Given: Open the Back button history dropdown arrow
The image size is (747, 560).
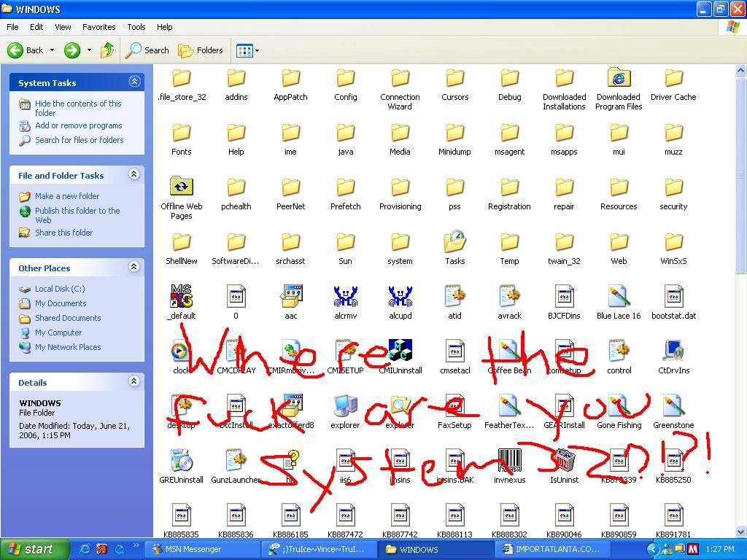Looking at the screenshot, I should (x=51, y=50).
